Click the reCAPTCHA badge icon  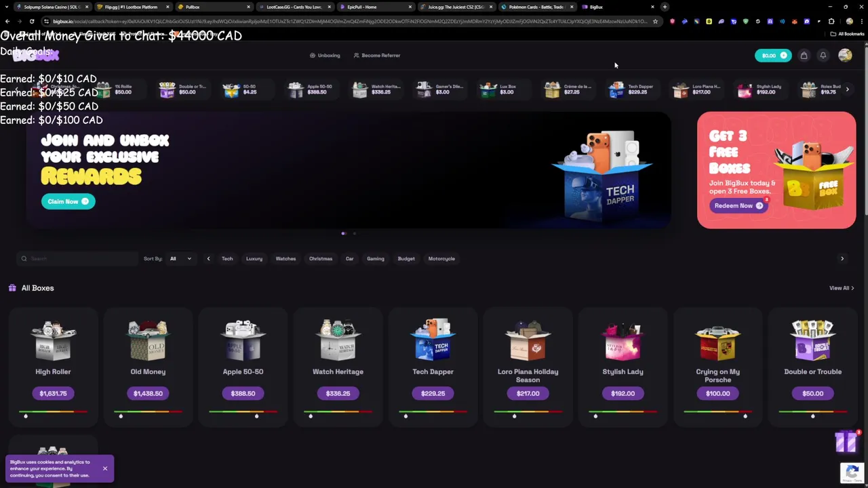pos(852,472)
